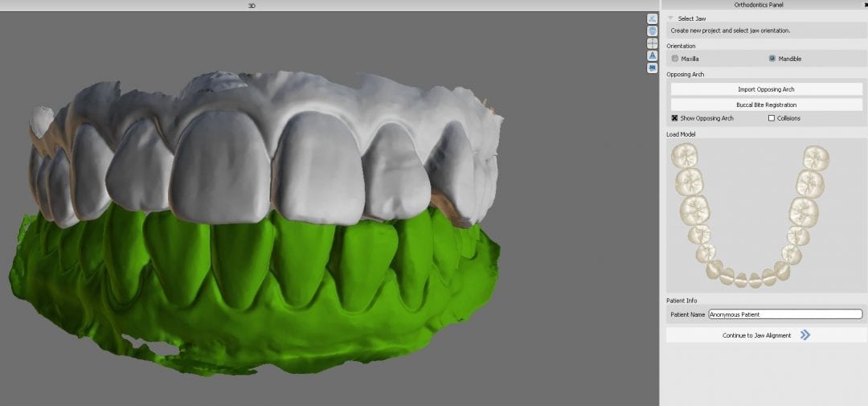Select the Mandible orientation radio button

(x=772, y=59)
